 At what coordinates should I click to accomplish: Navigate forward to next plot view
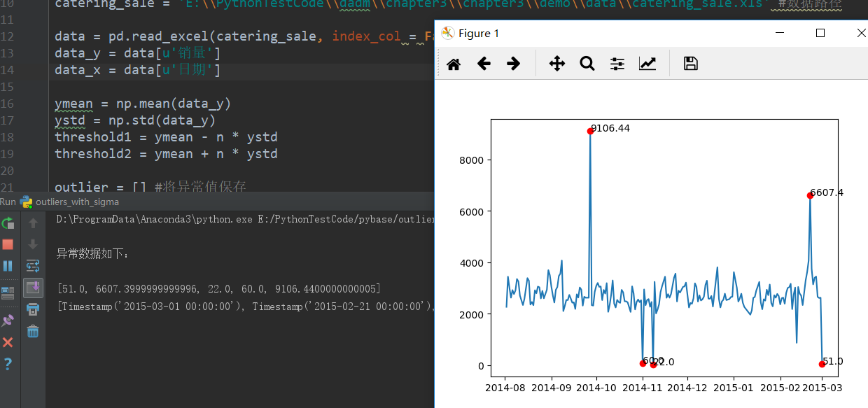pos(513,63)
